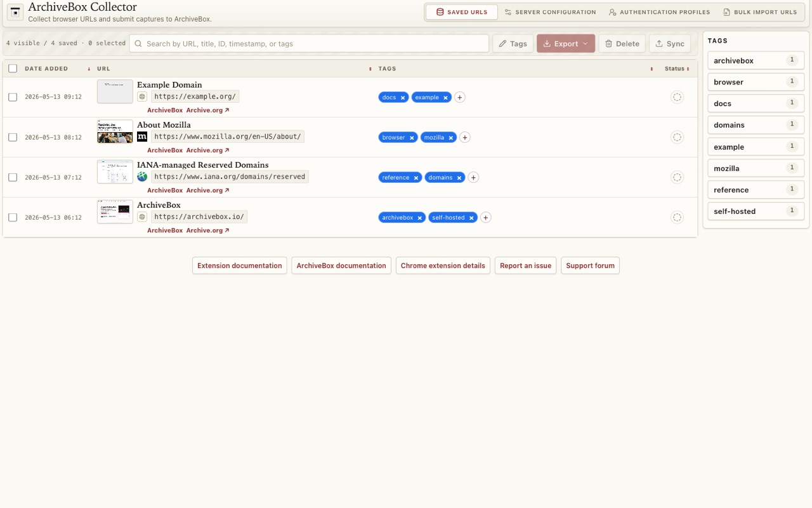
Task: Open Chrome extension details link
Action: pyautogui.click(x=443, y=265)
